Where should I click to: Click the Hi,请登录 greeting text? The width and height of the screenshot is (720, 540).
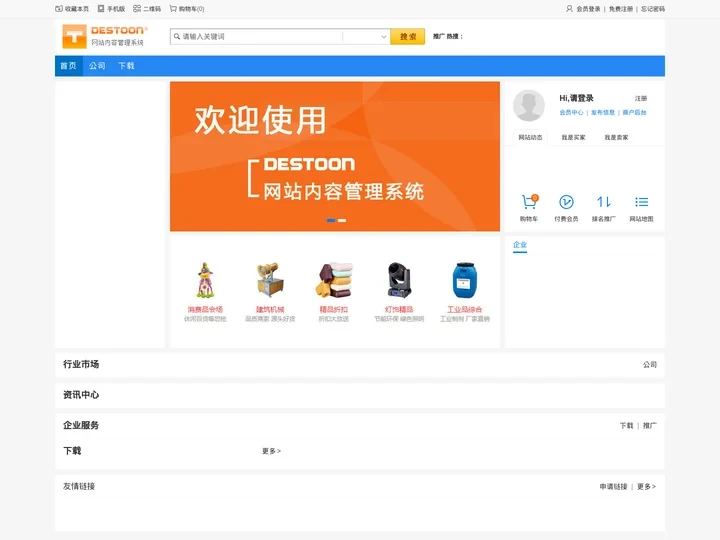click(576, 98)
